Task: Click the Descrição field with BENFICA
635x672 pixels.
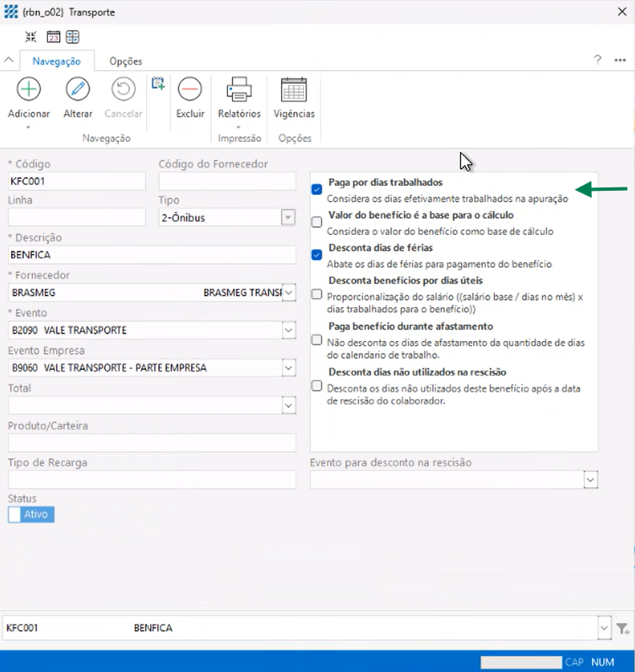Action: 152,255
